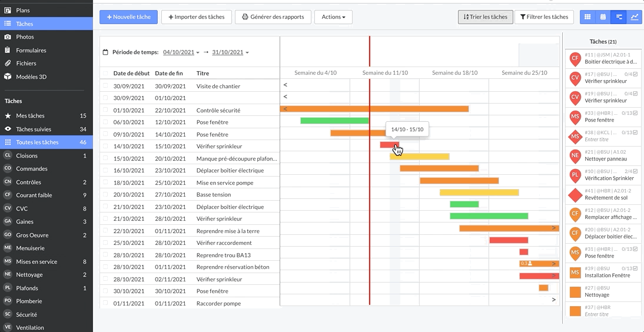Expand the start date 04/10/2021 picker

(x=181, y=52)
